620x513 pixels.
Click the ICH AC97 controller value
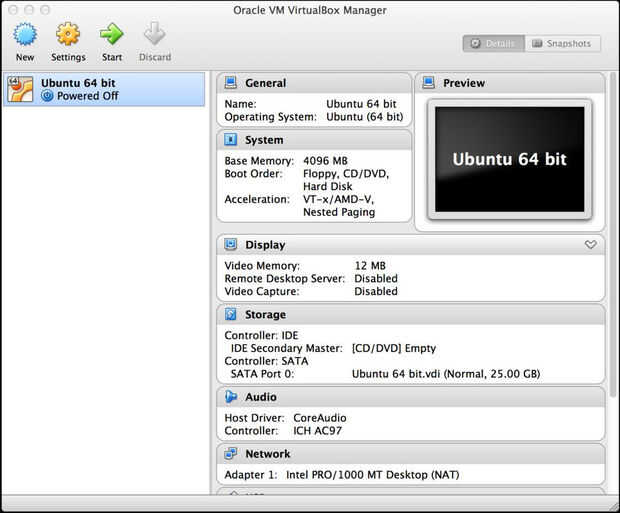pos(318,431)
